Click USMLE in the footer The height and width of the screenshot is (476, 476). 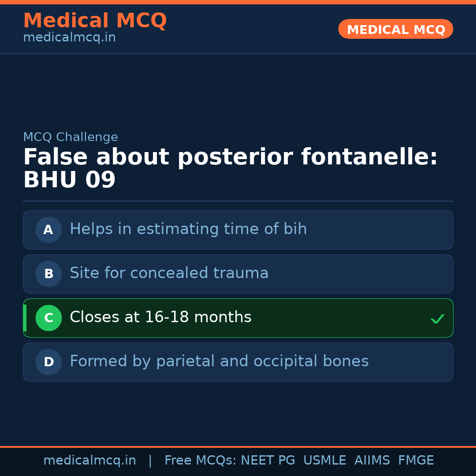(324, 461)
